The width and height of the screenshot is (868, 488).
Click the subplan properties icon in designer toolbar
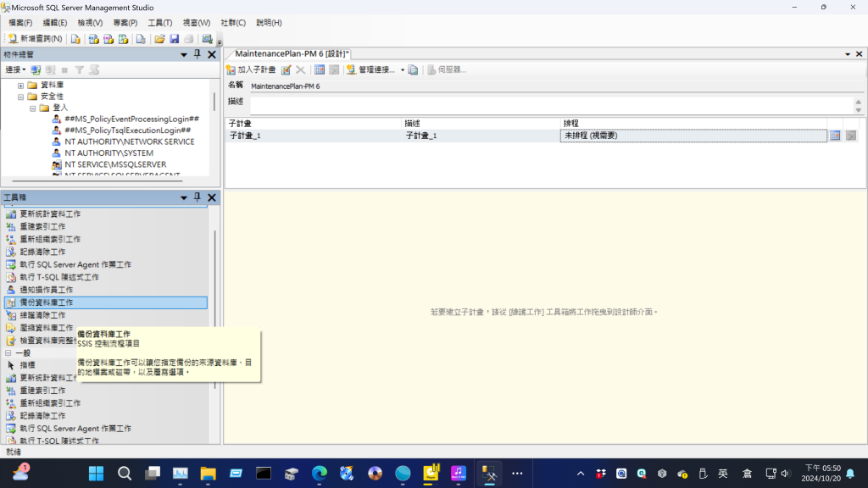[x=287, y=69]
